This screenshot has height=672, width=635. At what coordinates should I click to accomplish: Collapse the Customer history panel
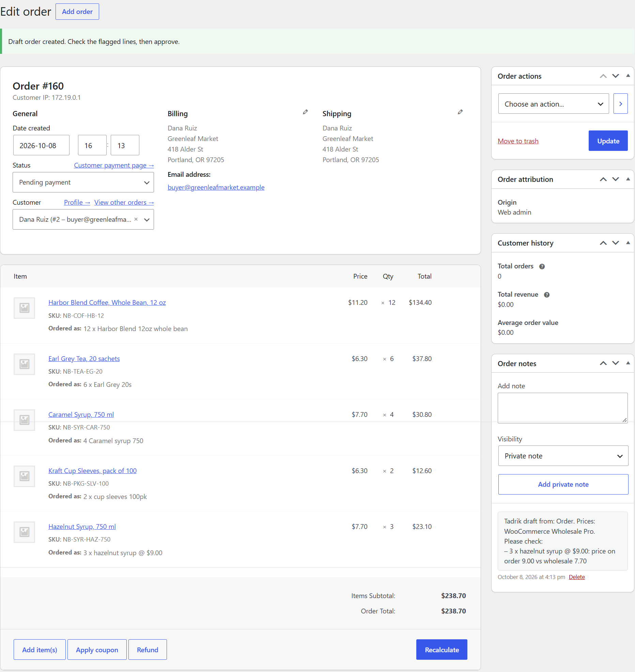point(628,243)
